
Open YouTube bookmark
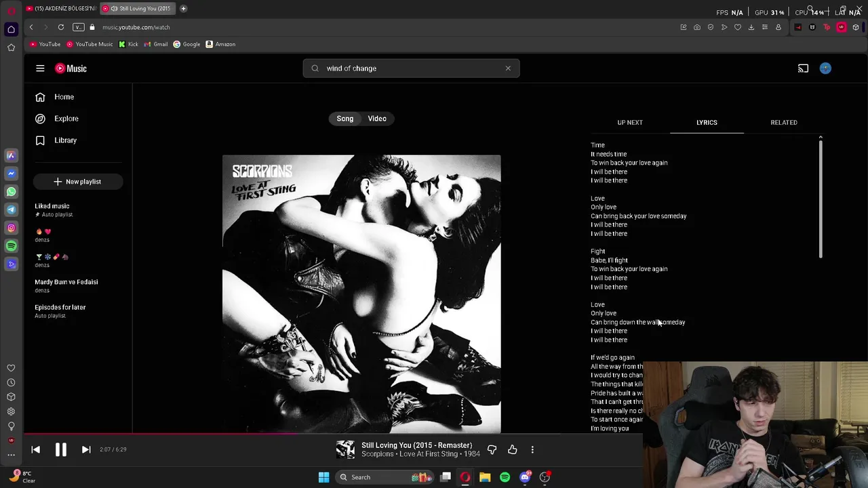[x=45, y=44]
